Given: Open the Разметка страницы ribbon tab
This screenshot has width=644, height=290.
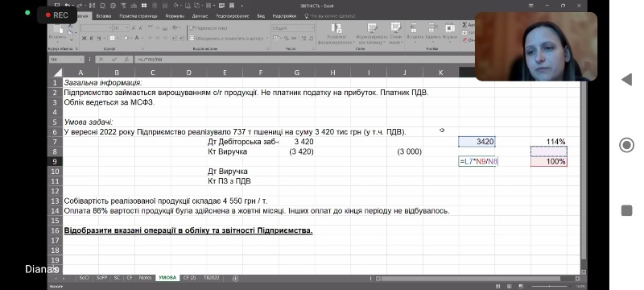Looking at the screenshot, I should coord(138,16).
